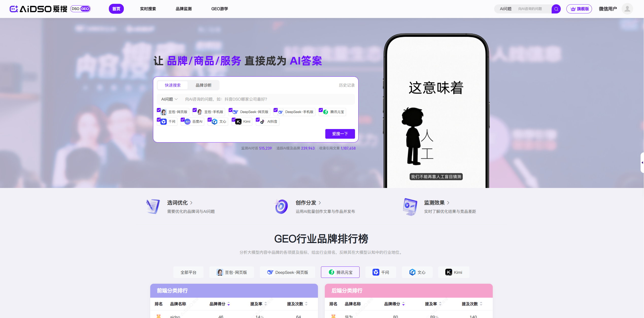The width and height of the screenshot is (644, 318).
Task: Click the 创作分发 target icon
Action: pos(281,206)
